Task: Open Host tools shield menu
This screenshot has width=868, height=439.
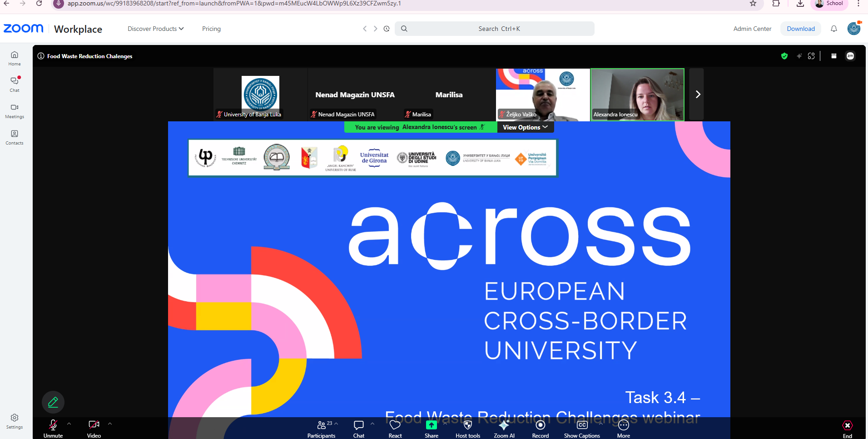Action: click(x=468, y=429)
